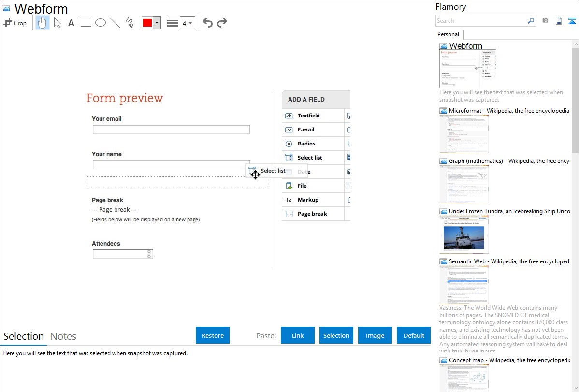Click the Form preview heading

[125, 98]
